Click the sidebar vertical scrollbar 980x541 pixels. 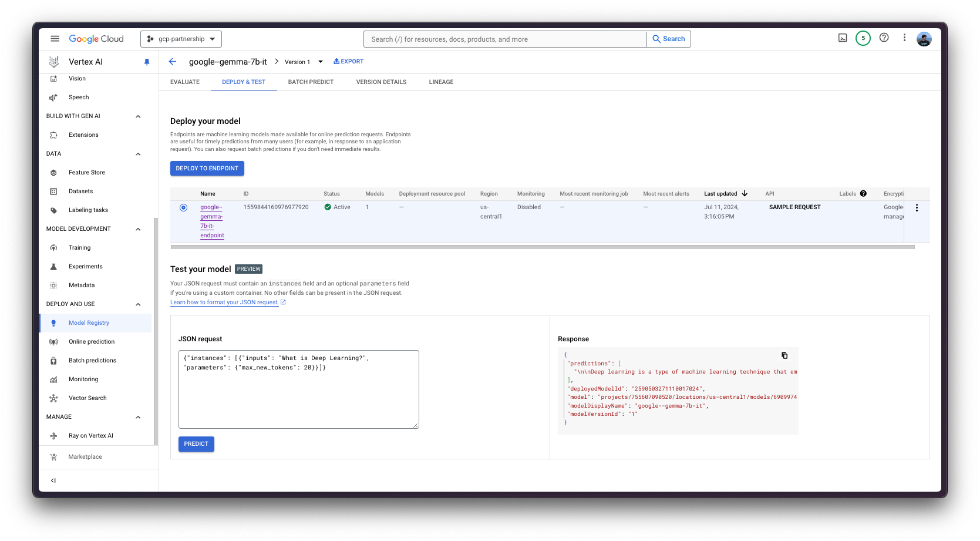tap(156, 331)
